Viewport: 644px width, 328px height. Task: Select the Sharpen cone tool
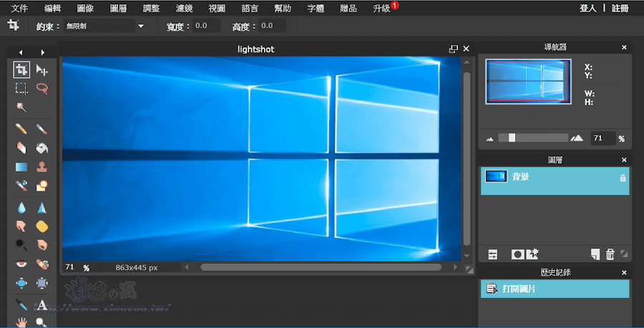click(42, 208)
